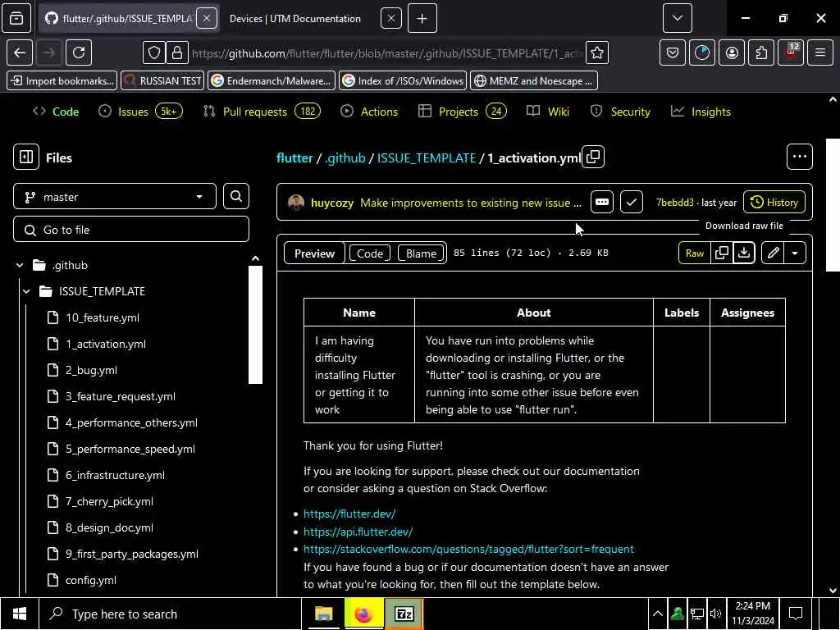Viewport: 840px width, 630px height.
Task: Close the Devices UTM Documentation tab
Action: click(391, 19)
